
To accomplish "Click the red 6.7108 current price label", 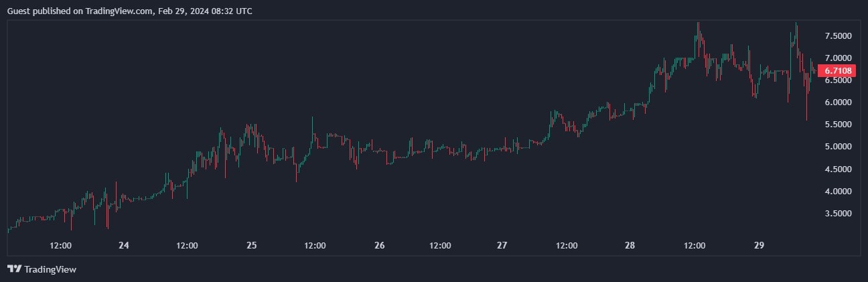I will (x=838, y=71).
